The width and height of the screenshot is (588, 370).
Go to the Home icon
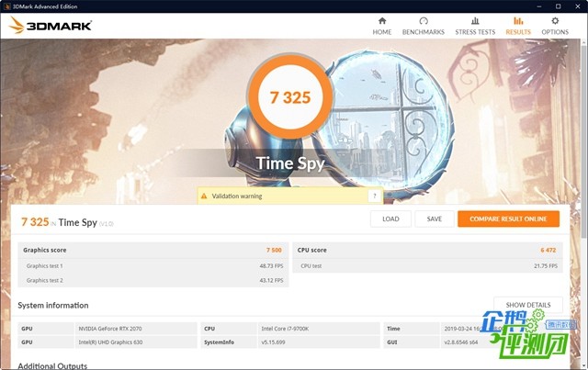tap(382, 20)
